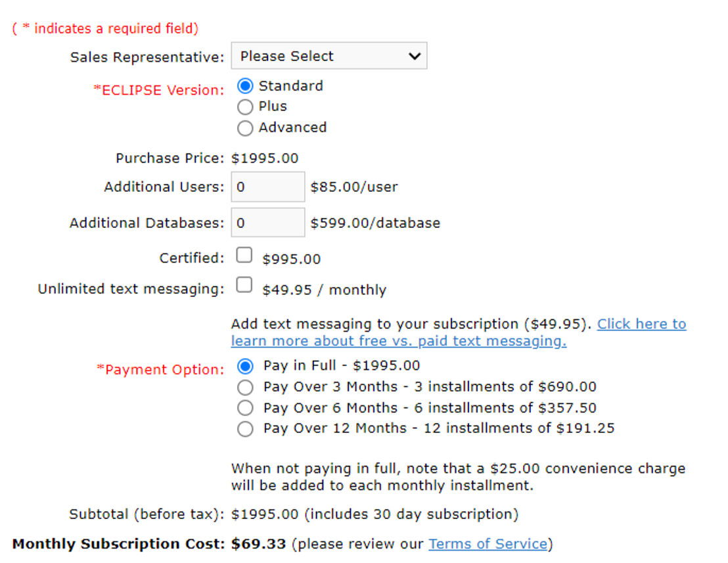Pick Pay Over 12 Months option
This screenshot has height=563, width=728.
[x=245, y=428]
